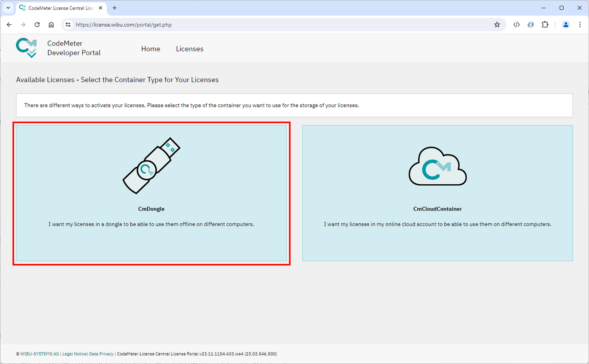Click the blue round extension icon
Viewport: 589px width, 364px height.
(x=531, y=25)
